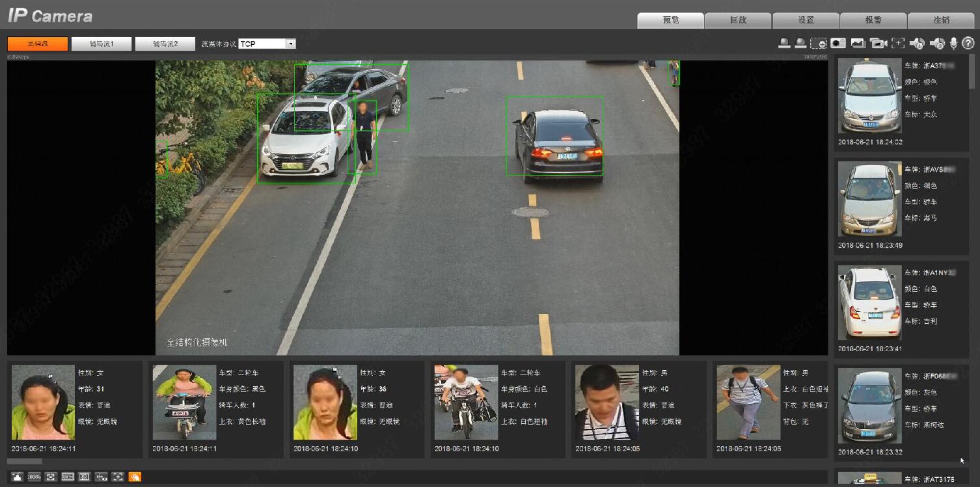The height and width of the screenshot is (487, 980).
Task: Open the 报警 alarm tab
Action: (873, 20)
